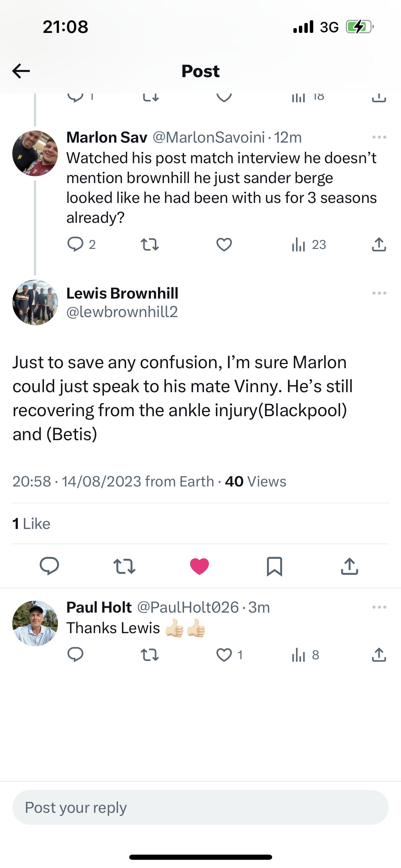The image size is (401, 868).
Task: Open more options for Marlon Sav's tweet
Action: click(379, 137)
